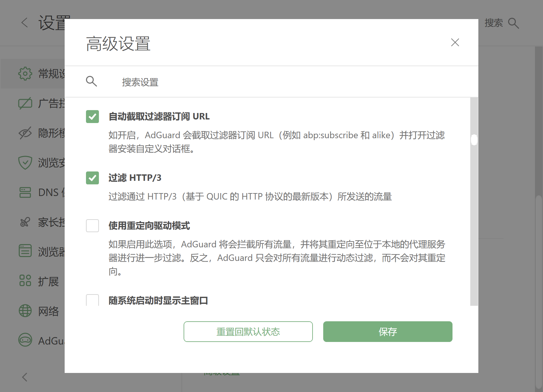Click the 网络 globe icon
This screenshot has width=543, height=392.
pyautogui.click(x=25, y=311)
